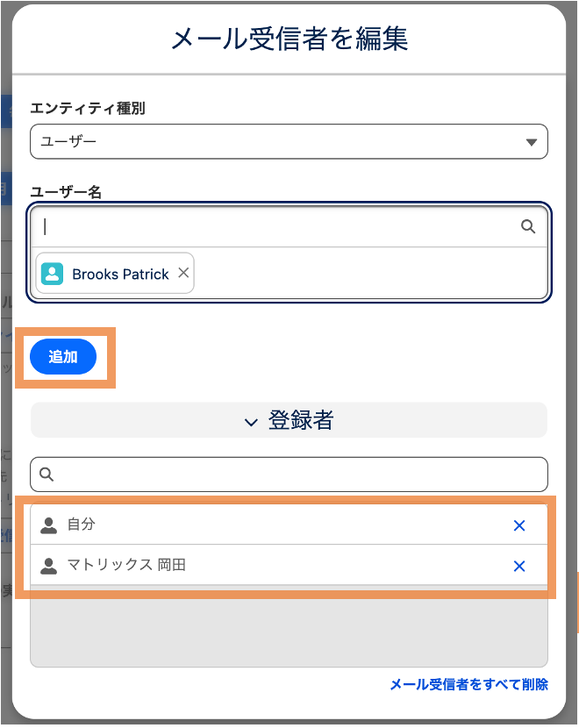This screenshot has width=579, height=728.
Task: Select the 自分 row in the list
Action: tap(289, 525)
